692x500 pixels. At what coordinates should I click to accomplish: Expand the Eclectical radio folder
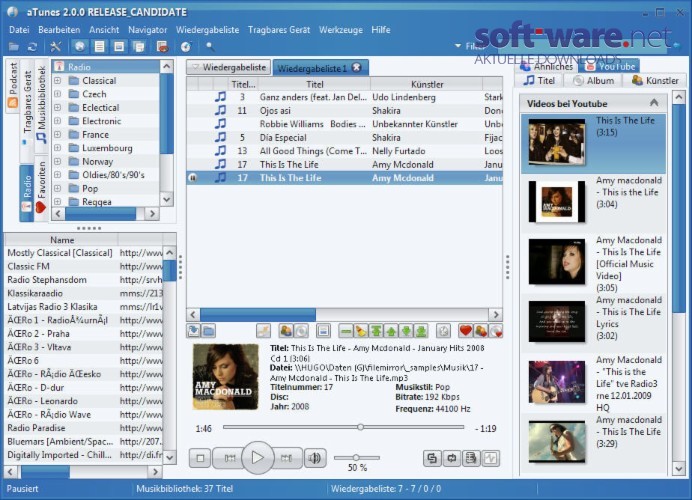point(57,108)
